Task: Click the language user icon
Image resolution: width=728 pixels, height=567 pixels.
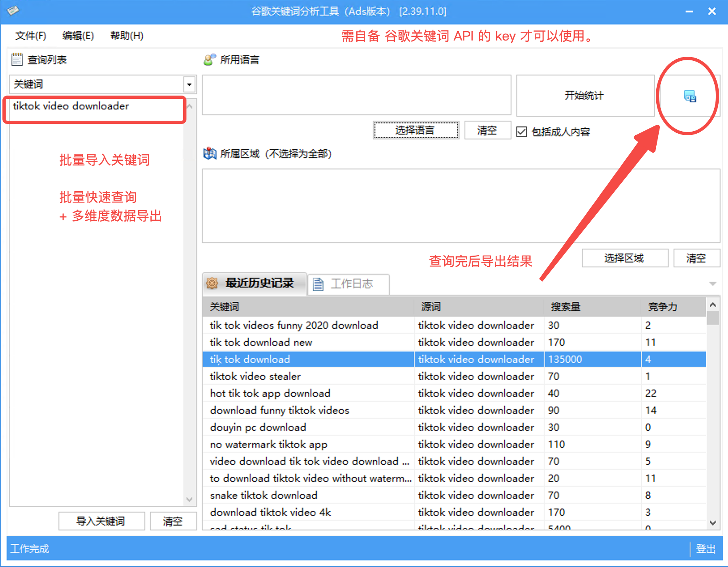Action: [x=210, y=60]
